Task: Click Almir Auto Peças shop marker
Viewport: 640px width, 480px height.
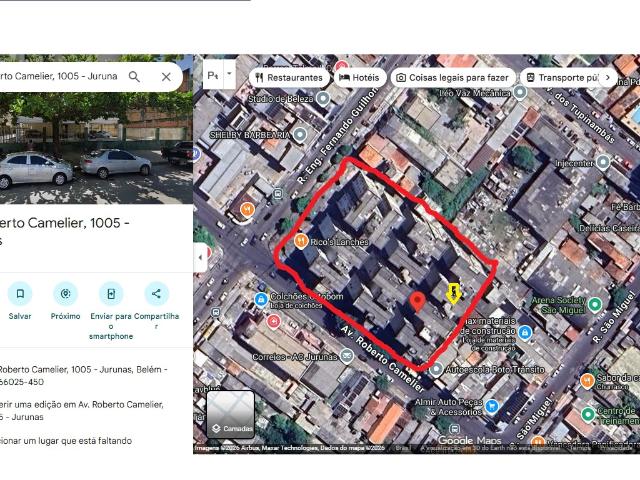Action: [492, 406]
